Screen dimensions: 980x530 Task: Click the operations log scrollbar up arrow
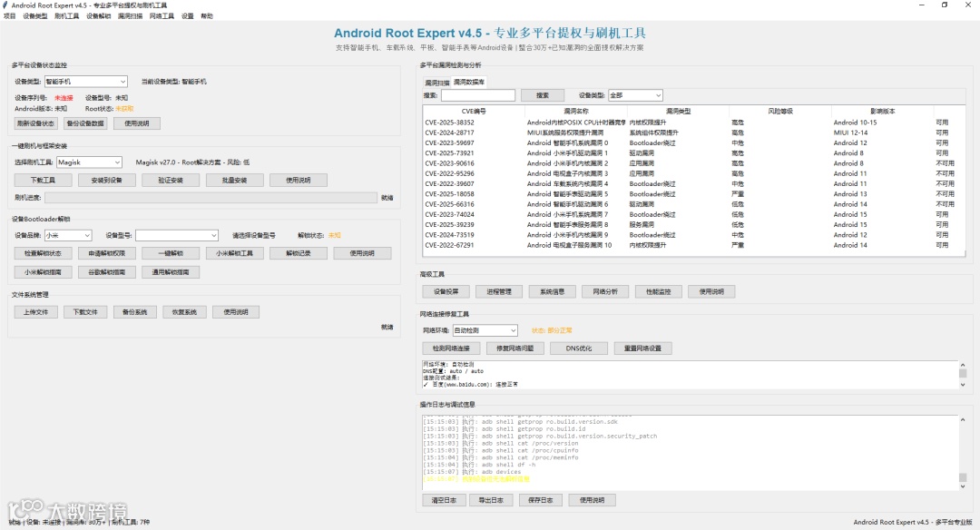(963, 420)
